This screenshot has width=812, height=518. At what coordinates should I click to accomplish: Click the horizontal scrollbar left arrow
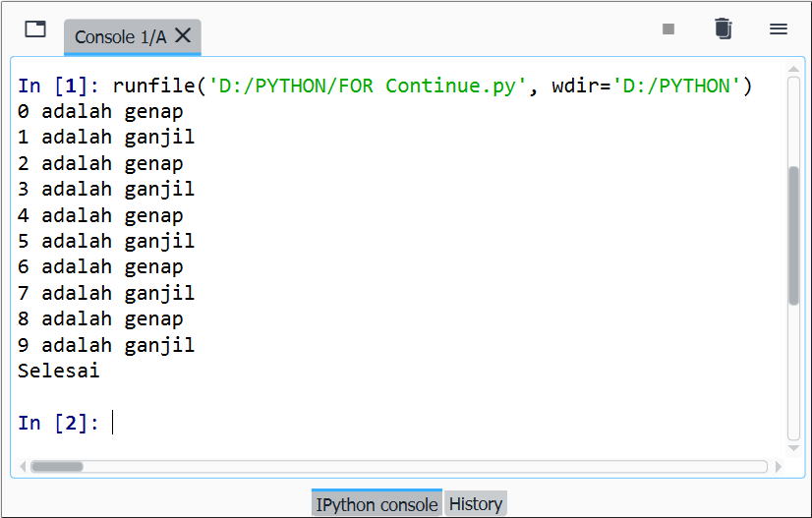23,467
